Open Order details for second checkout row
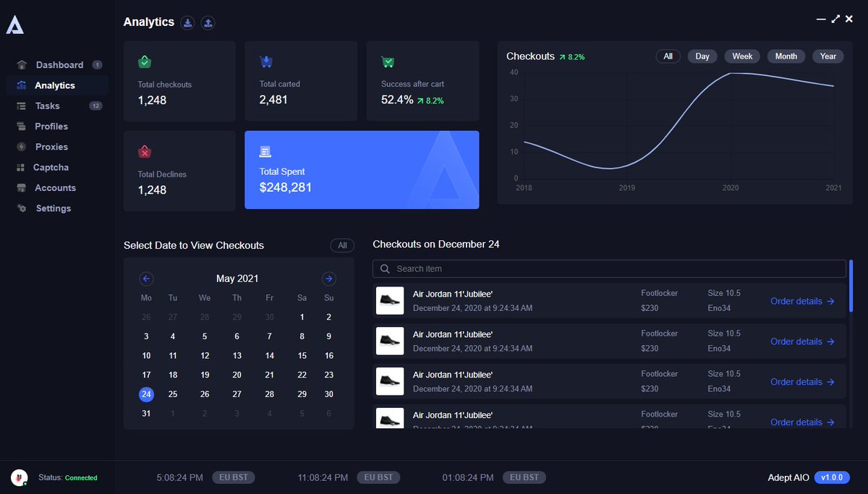The height and width of the screenshot is (494, 868). coord(802,341)
